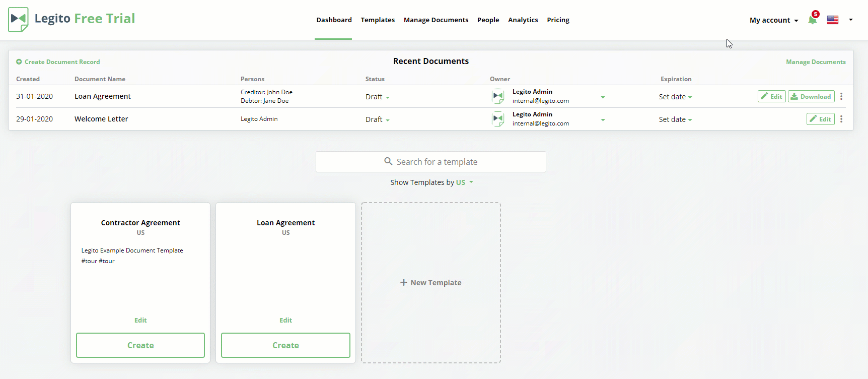868x379 pixels.
Task: Open Draft status dropdown for Loan Agreement
Action: 377,97
